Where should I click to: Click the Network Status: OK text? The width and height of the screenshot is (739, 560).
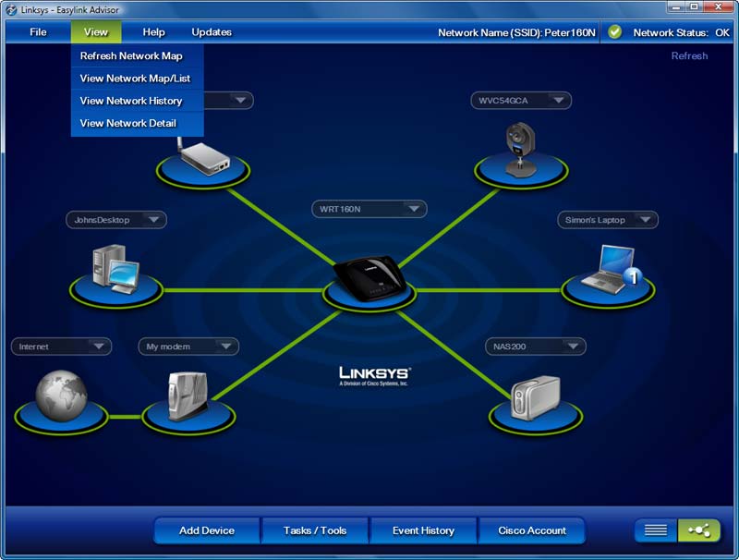681,32
